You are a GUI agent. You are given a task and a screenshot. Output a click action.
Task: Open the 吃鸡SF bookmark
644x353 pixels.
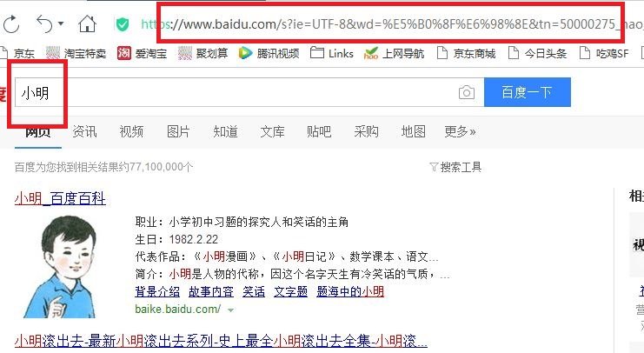pos(604,53)
